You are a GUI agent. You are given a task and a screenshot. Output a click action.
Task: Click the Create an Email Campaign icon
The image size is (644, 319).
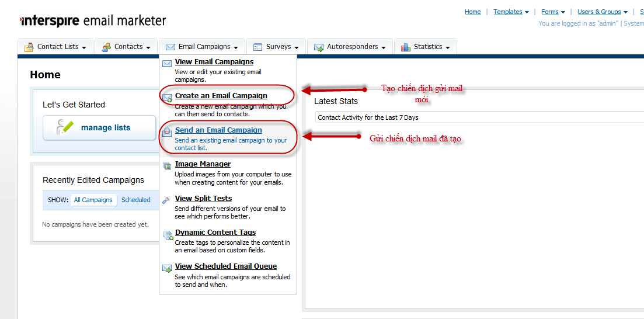point(167,98)
